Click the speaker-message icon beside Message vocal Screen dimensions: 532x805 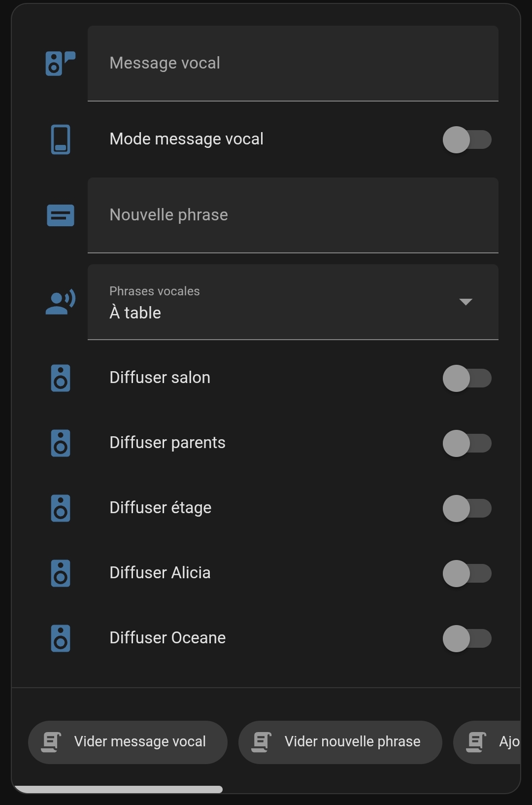coord(60,64)
